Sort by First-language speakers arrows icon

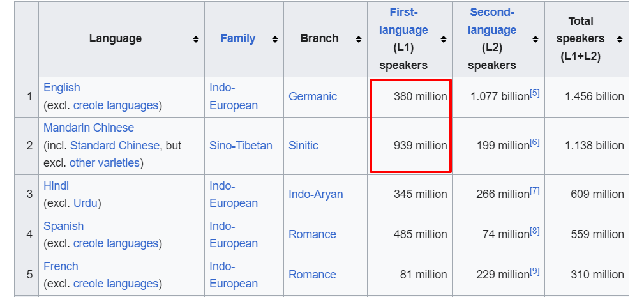coord(444,40)
